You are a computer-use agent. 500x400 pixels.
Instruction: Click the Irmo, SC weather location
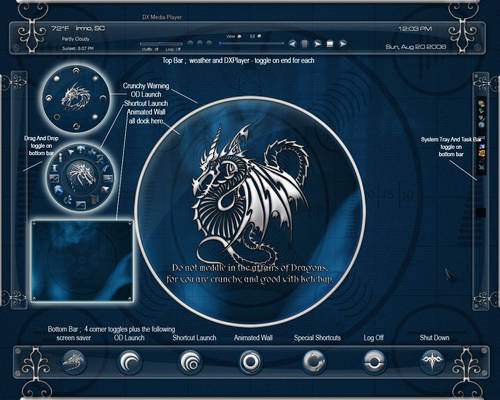pyautogui.click(x=90, y=28)
